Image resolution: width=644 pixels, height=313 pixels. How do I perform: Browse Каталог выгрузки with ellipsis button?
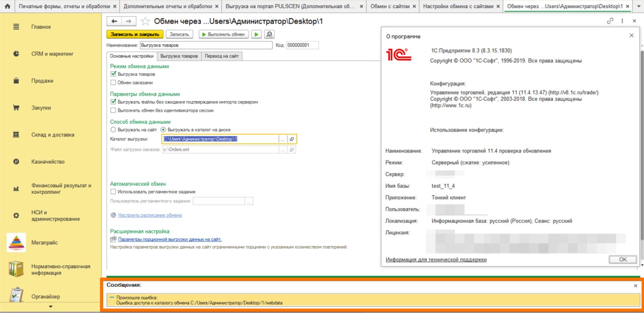(283, 139)
